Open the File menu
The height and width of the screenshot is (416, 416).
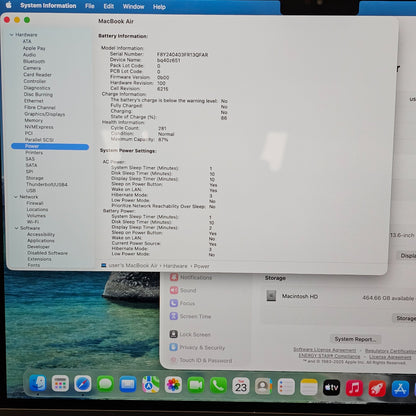(x=89, y=6)
